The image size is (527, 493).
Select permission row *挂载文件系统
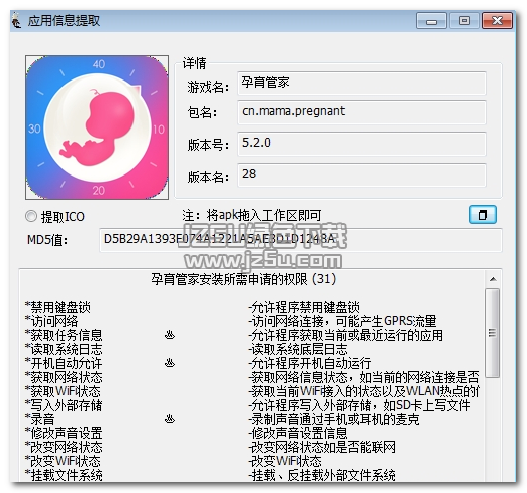64,475
